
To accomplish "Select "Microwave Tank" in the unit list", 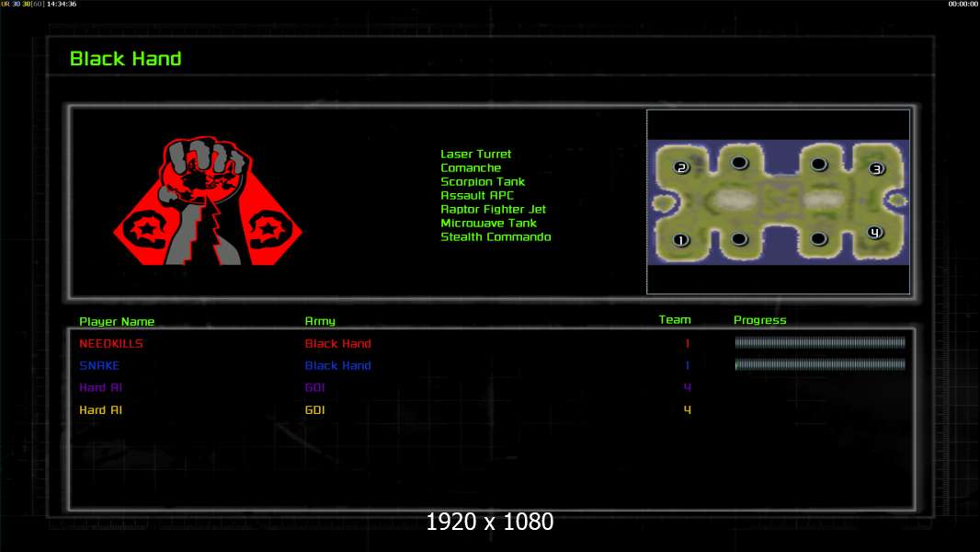I will [x=488, y=223].
